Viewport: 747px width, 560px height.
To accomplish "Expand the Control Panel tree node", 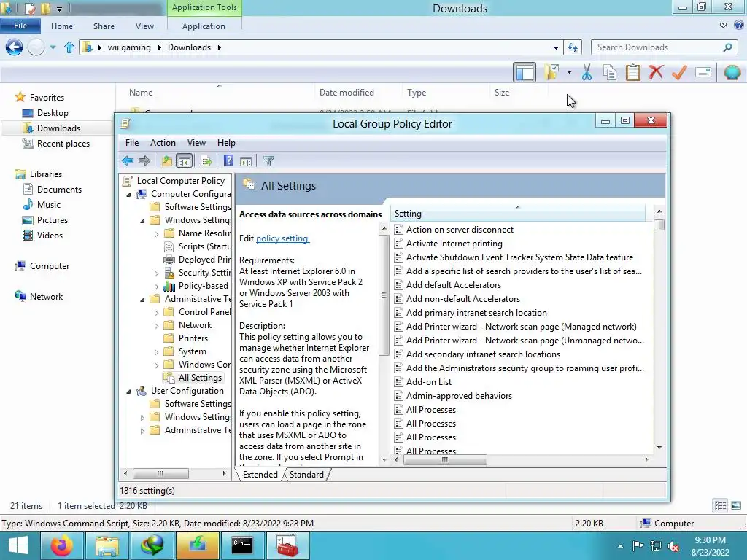I will click(156, 312).
